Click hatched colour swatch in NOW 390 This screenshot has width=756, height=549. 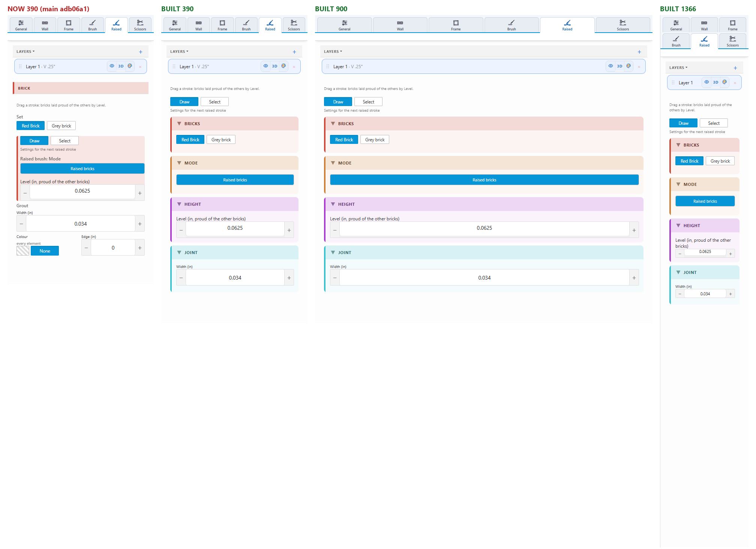click(23, 251)
